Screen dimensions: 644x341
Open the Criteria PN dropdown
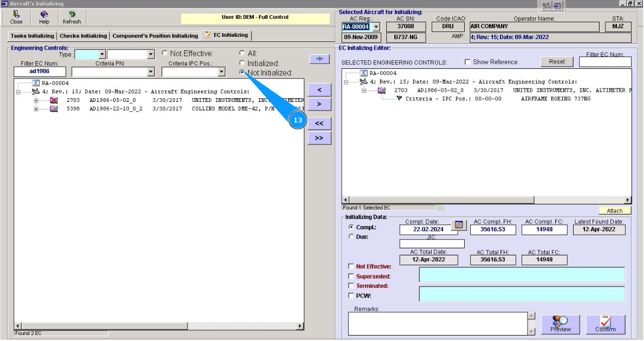click(151, 72)
